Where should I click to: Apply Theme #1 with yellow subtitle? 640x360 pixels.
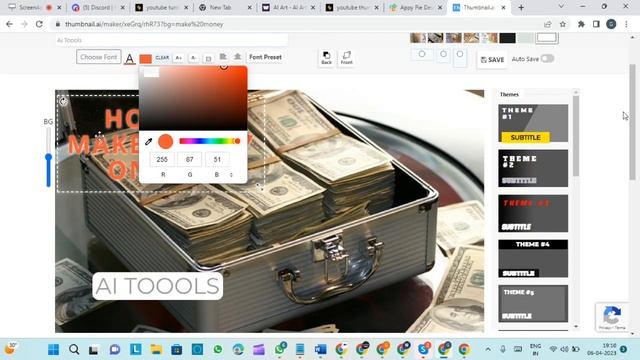[533, 123]
